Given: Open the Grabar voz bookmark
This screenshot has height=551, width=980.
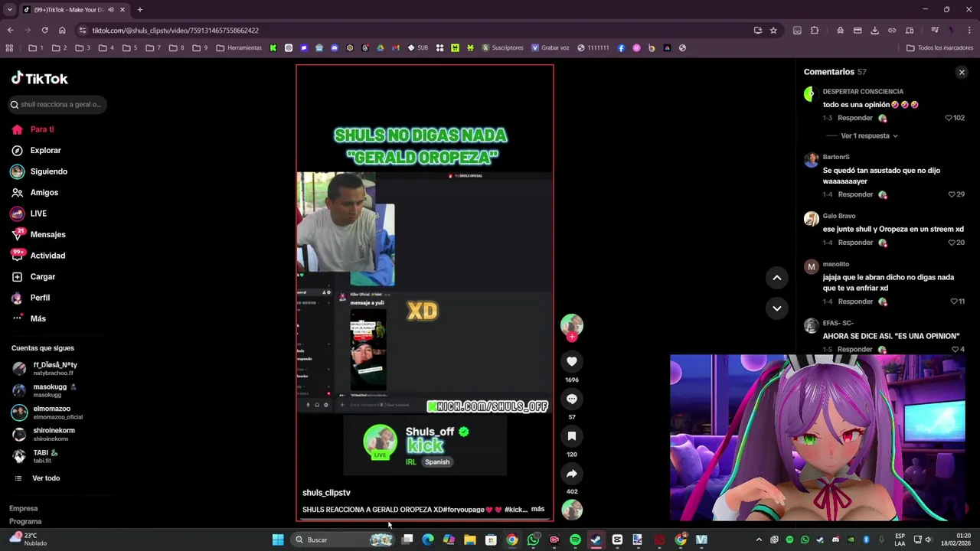Looking at the screenshot, I should coord(550,47).
